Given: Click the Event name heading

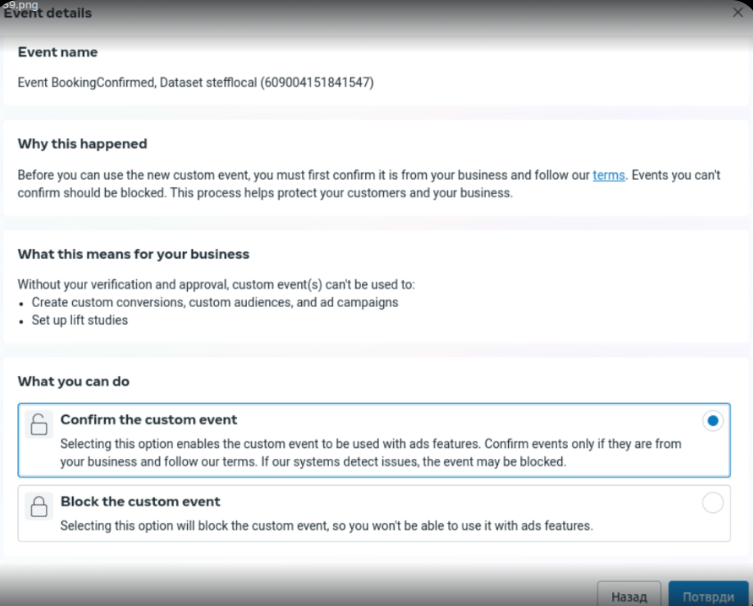Looking at the screenshot, I should pos(58,52).
